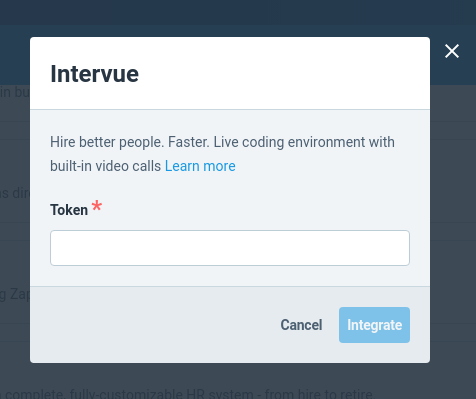Click the Intervue dialog heading
This screenshot has width=476, height=399.
94,74
